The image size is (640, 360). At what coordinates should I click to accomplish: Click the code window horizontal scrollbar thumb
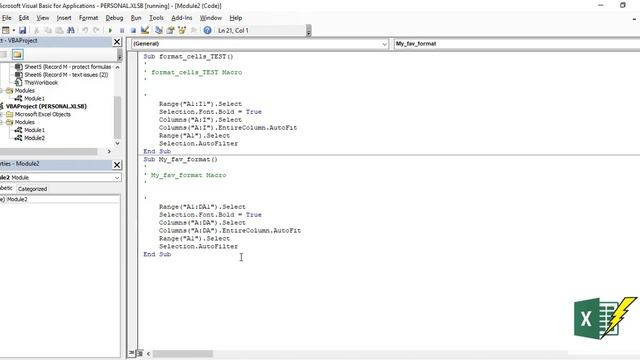(182, 353)
